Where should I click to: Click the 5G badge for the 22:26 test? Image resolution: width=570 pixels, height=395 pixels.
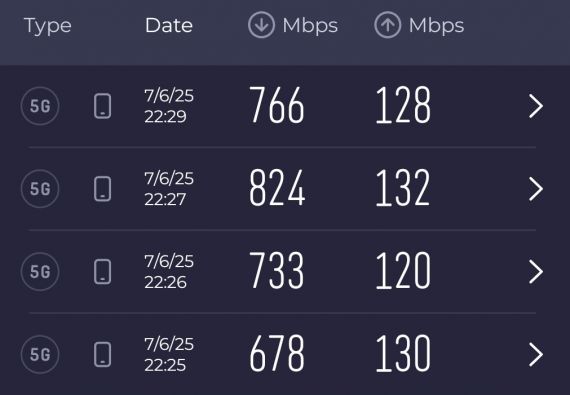pos(40,271)
